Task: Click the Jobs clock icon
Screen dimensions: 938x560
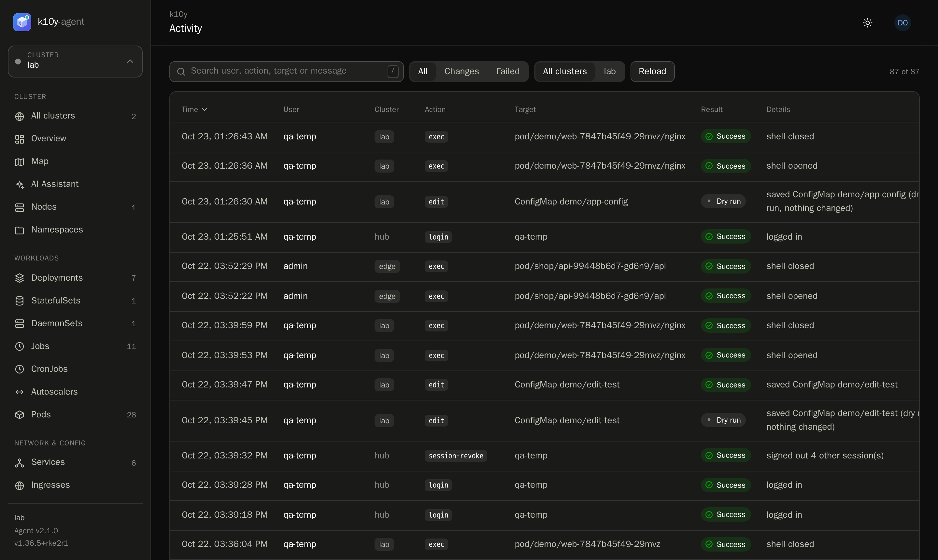Action: point(20,346)
